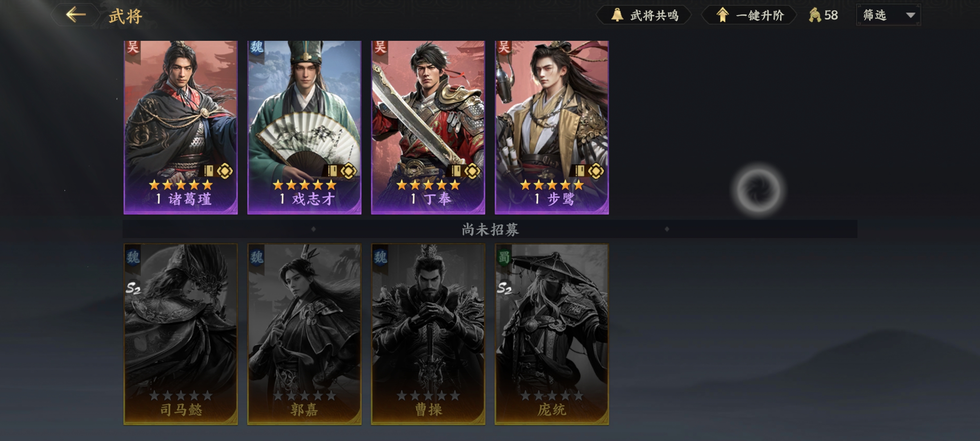The height and width of the screenshot is (441, 980).
Task: Click the book icon on 戏志才 card
Action: [x=332, y=171]
